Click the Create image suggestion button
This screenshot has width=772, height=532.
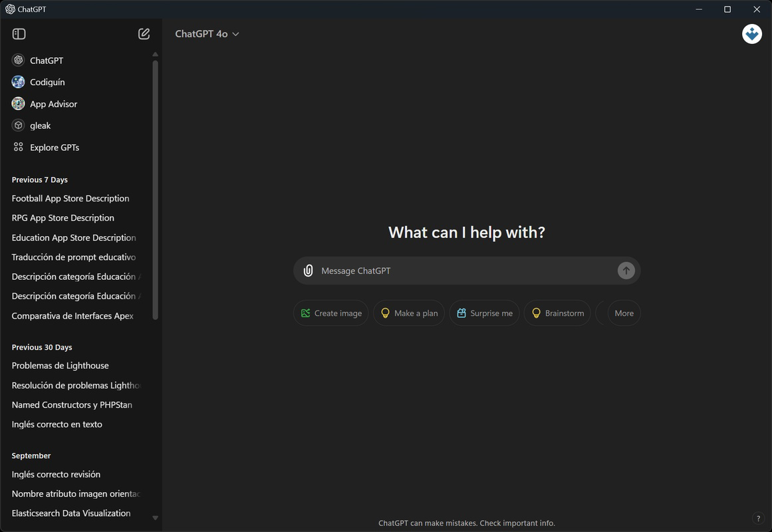tap(330, 313)
